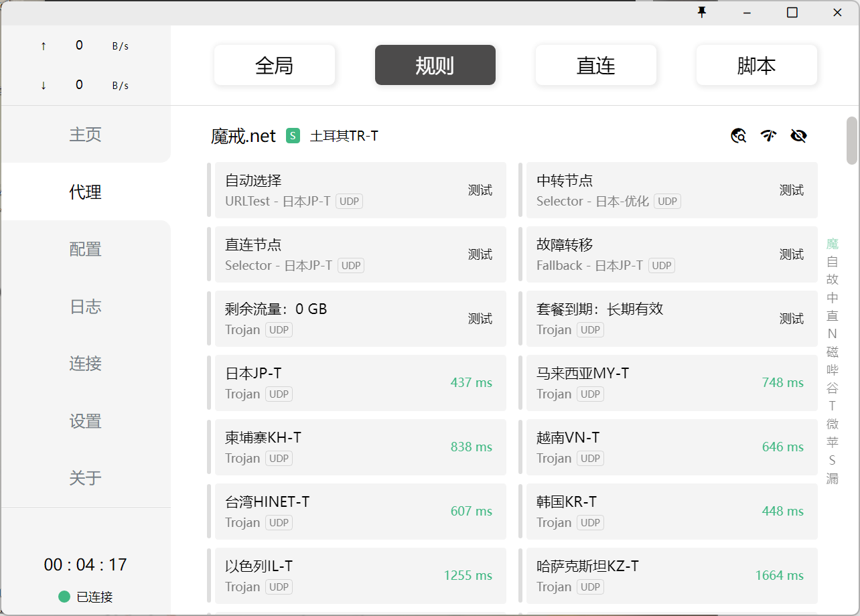Select the 脚本 script mode

[757, 65]
